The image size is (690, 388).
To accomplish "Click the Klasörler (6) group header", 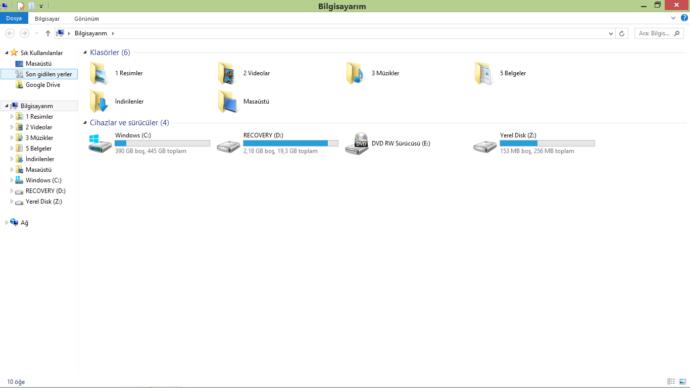I will coord(110,52).
